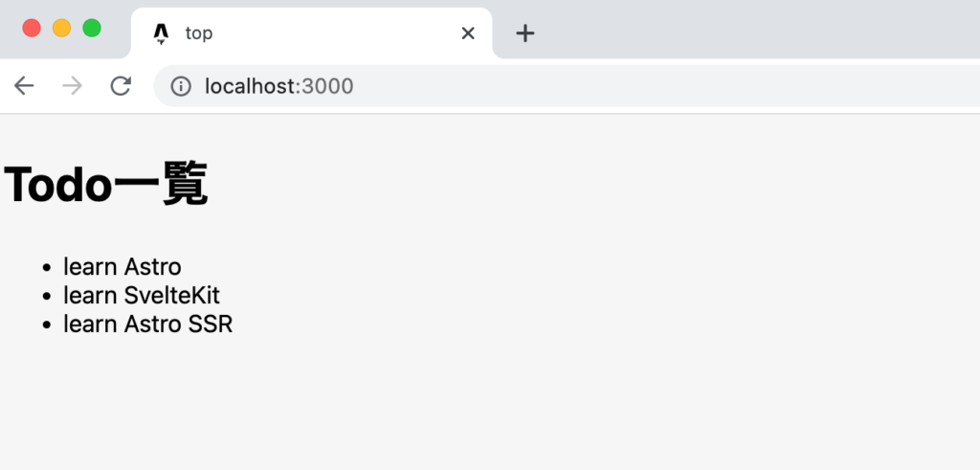Click the Astro favicon on the tab
Viewport: 980px width, 470px height.
point(161,34)
